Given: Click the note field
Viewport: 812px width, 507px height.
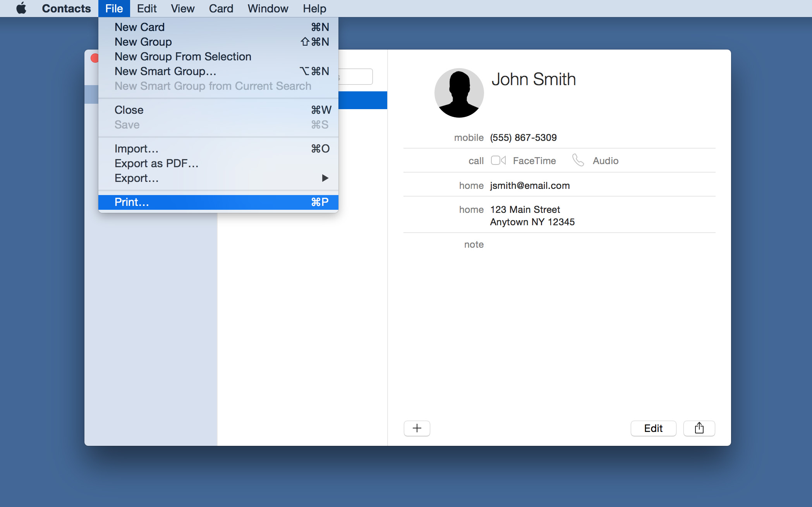Looking at the screenshot, I should tap(474, 244).
